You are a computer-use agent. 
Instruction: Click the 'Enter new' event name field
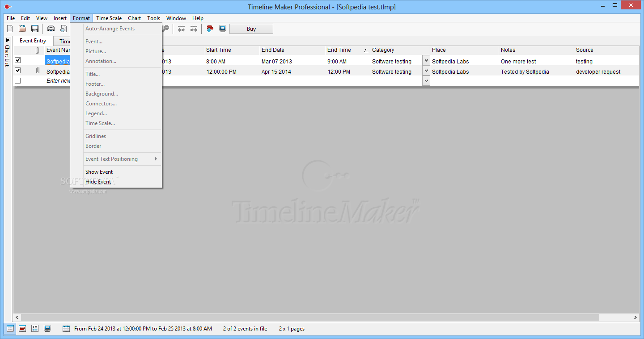[x=58, y=81]
